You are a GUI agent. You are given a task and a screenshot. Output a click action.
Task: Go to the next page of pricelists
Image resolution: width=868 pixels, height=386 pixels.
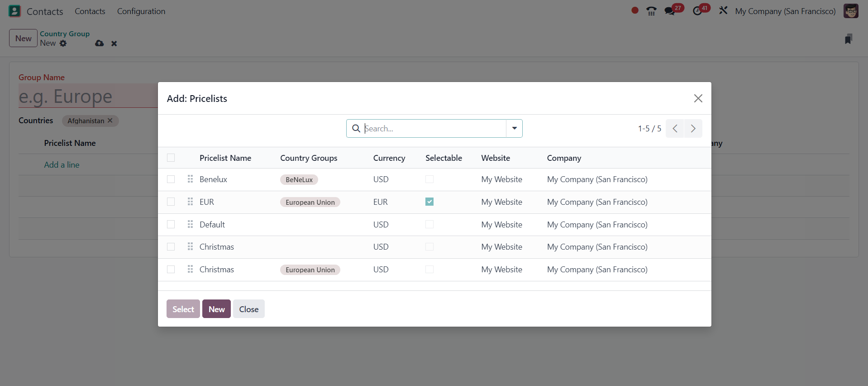click(693, 128)
